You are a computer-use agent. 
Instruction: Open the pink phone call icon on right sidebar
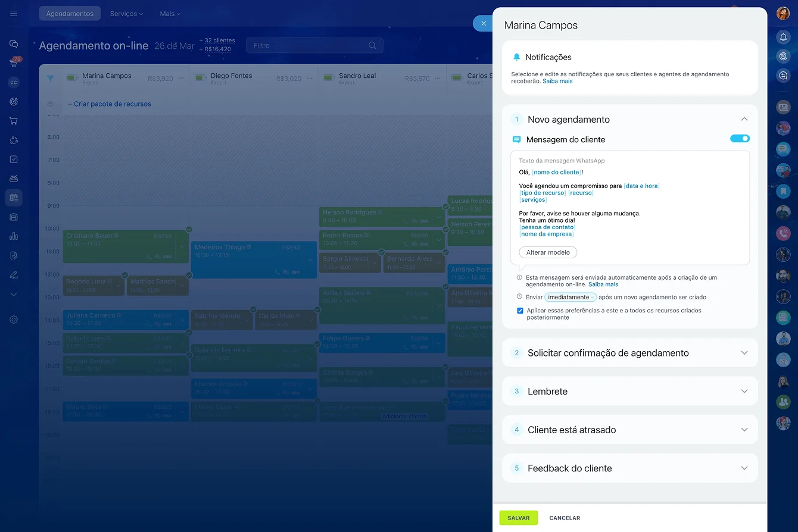pos(783,233)
